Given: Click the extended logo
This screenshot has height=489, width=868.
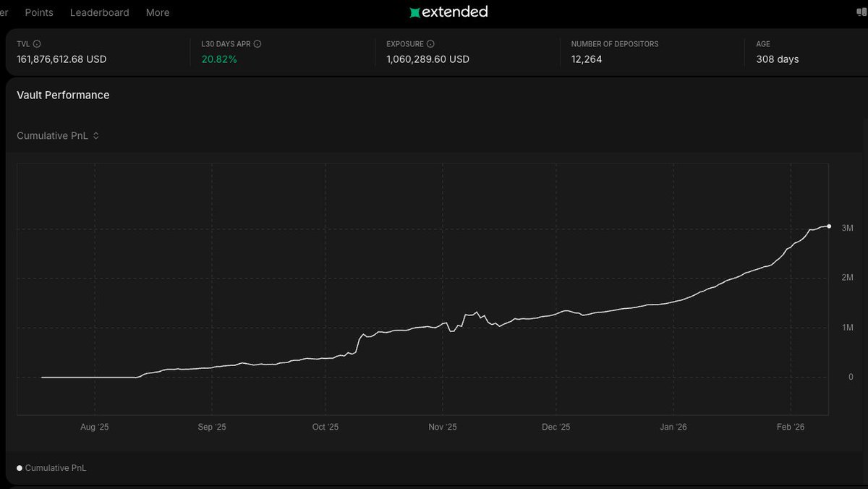Looking at the screenshot, I should [448, 12].
